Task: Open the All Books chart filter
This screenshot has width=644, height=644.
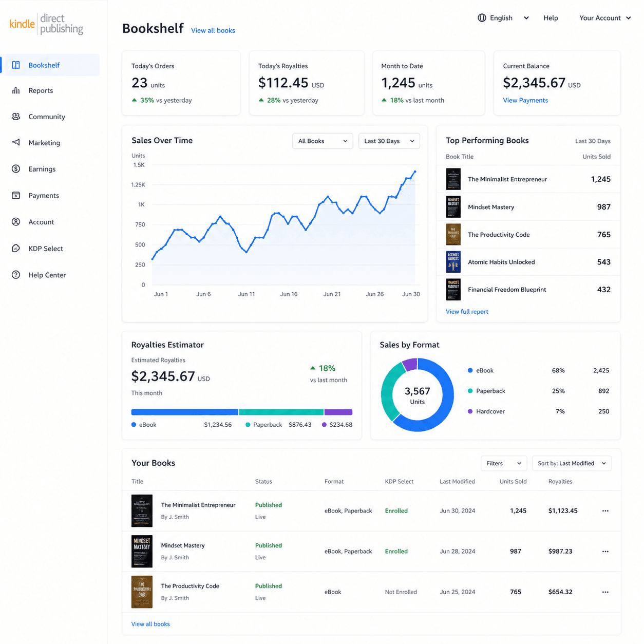Action: (x=323, y=141)
